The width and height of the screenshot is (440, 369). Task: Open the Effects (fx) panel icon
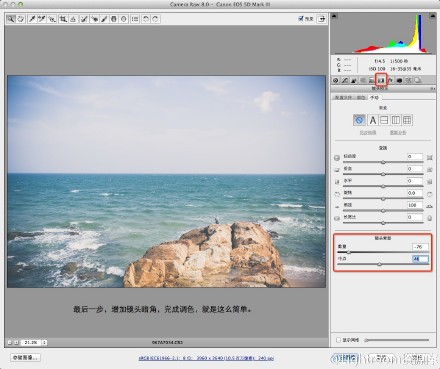tap(390, 80)
